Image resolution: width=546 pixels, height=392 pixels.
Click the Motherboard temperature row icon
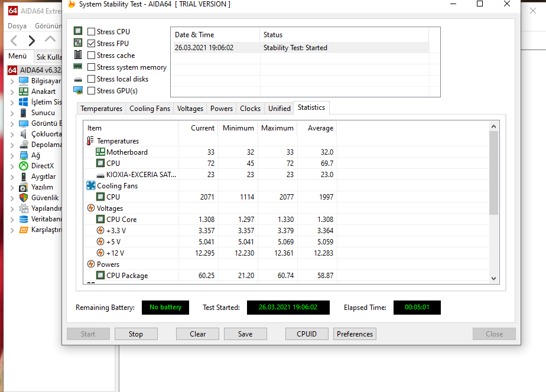100,152
